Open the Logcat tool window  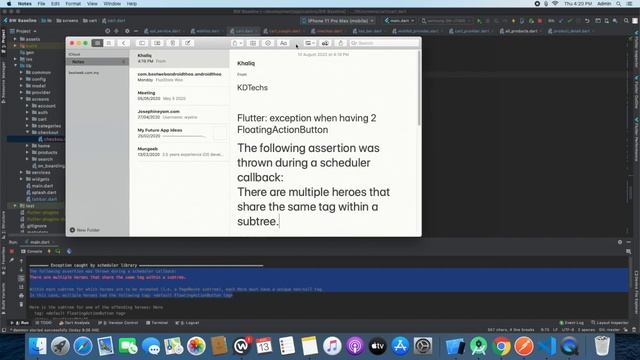point(187,323)
